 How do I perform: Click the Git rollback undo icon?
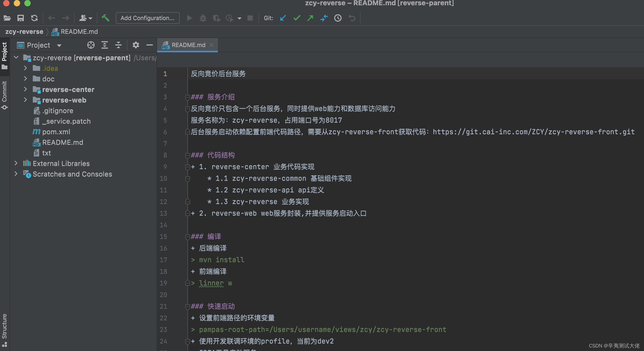point(352,18)
